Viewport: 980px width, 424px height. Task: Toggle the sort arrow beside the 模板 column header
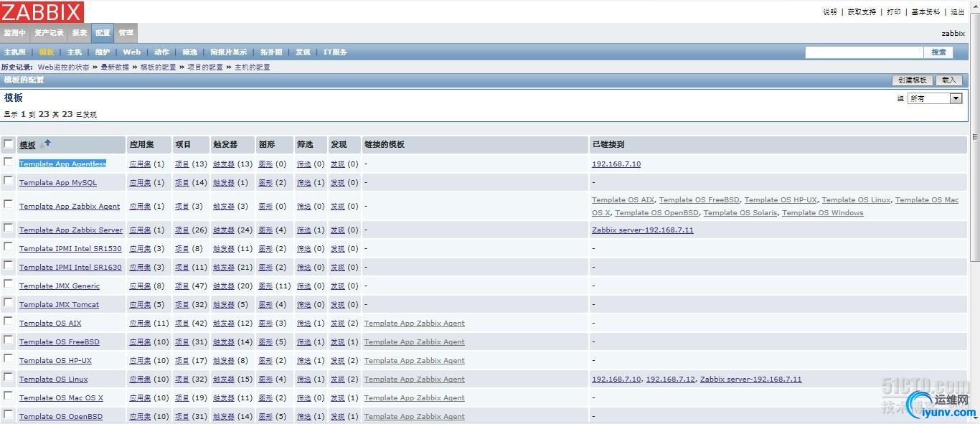[x=47, y=143]
